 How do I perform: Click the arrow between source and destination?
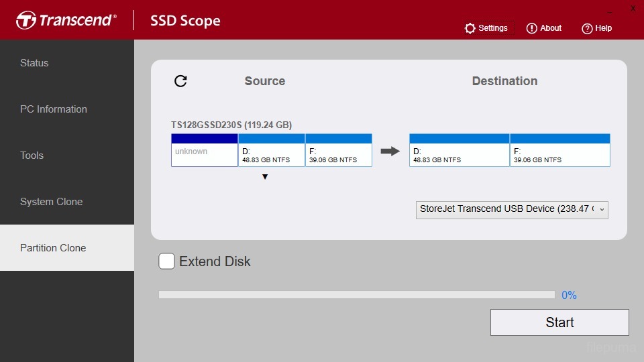tap(390, 152)
